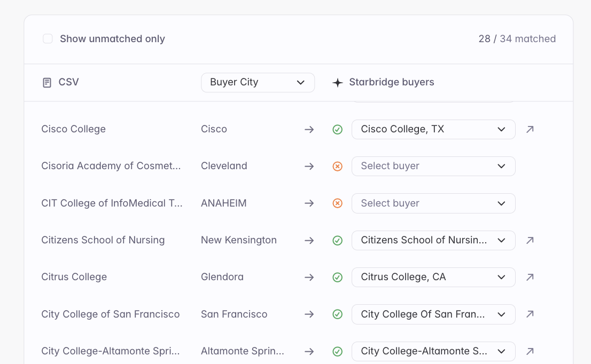
Task: Select the Citrus College CSV name
Action: click(74, 277)
